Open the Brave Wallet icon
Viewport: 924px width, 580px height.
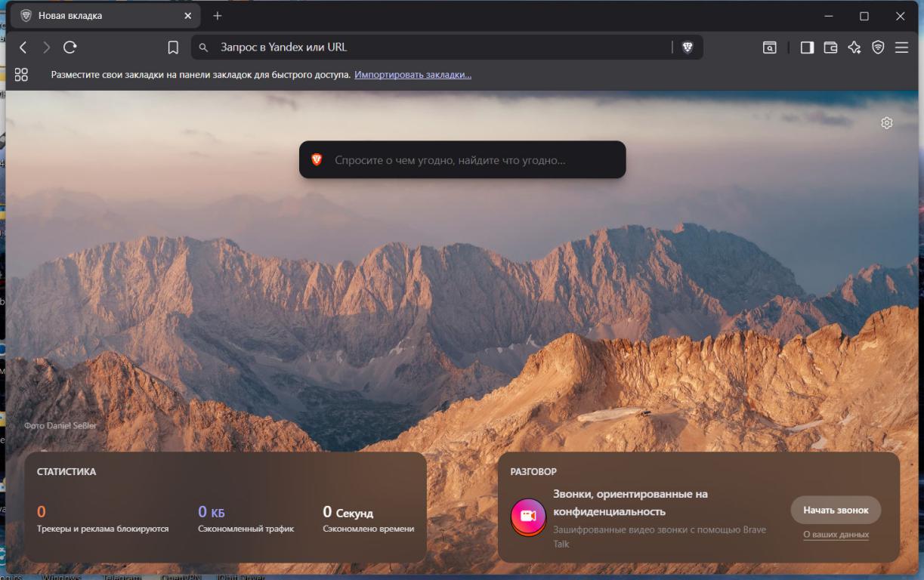[830, 48]
